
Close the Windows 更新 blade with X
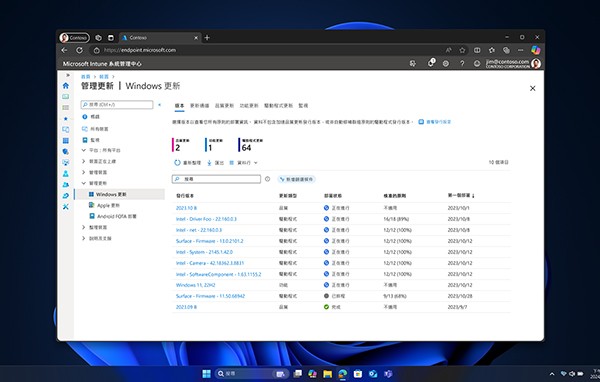tap(532, 88)
